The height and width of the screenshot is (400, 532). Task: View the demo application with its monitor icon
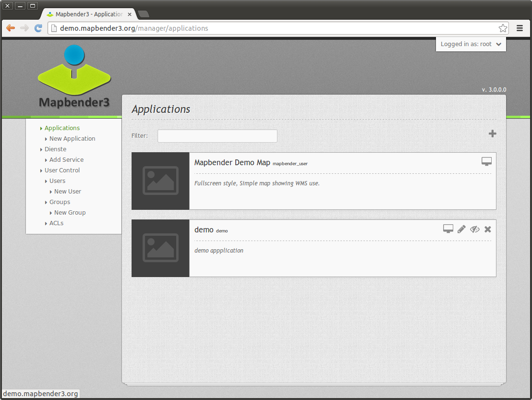tap(448, 229)
